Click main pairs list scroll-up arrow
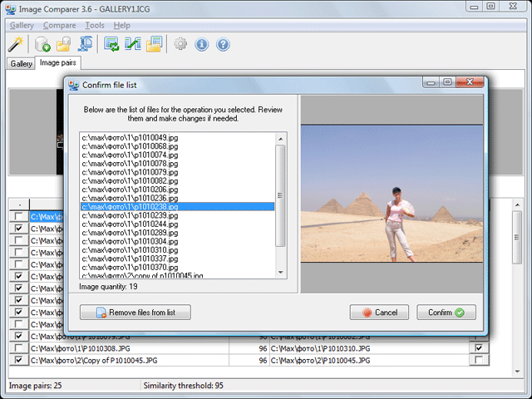 tap(517, 205)
